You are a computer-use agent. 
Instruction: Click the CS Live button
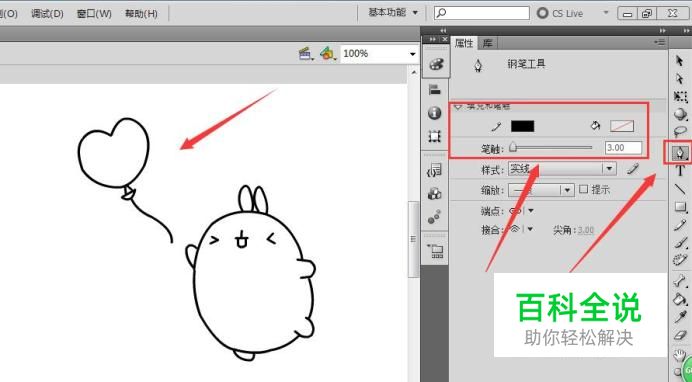tap(560, 13)
